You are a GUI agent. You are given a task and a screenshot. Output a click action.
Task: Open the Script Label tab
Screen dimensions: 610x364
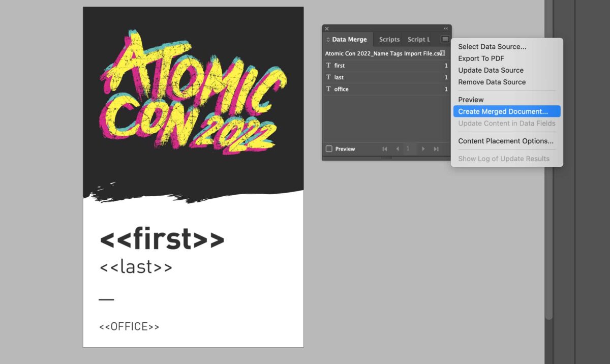click(418, 39)
